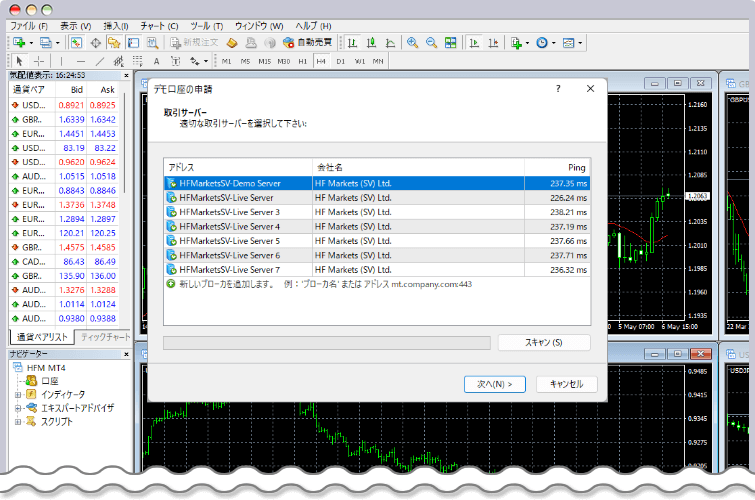The image size is (755, 500).
Task: Click the Profiles toolbar icon
Action: (x=45, y=43)
